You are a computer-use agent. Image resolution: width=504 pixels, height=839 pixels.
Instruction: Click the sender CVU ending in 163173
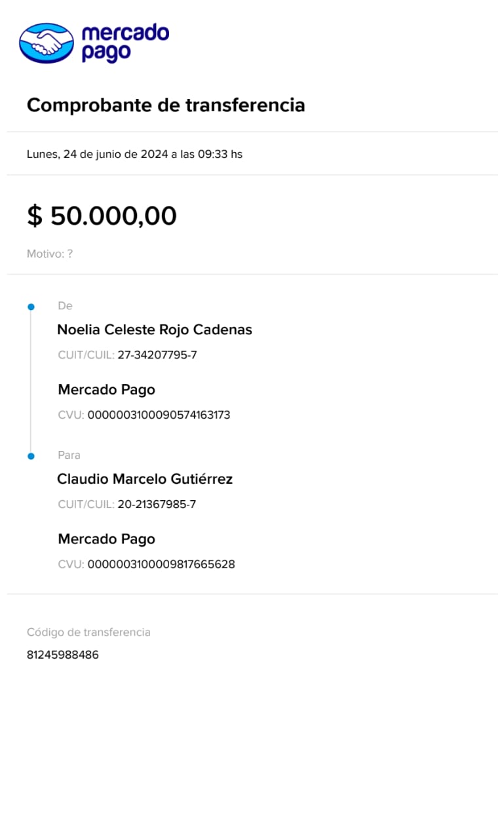[159, 415]
